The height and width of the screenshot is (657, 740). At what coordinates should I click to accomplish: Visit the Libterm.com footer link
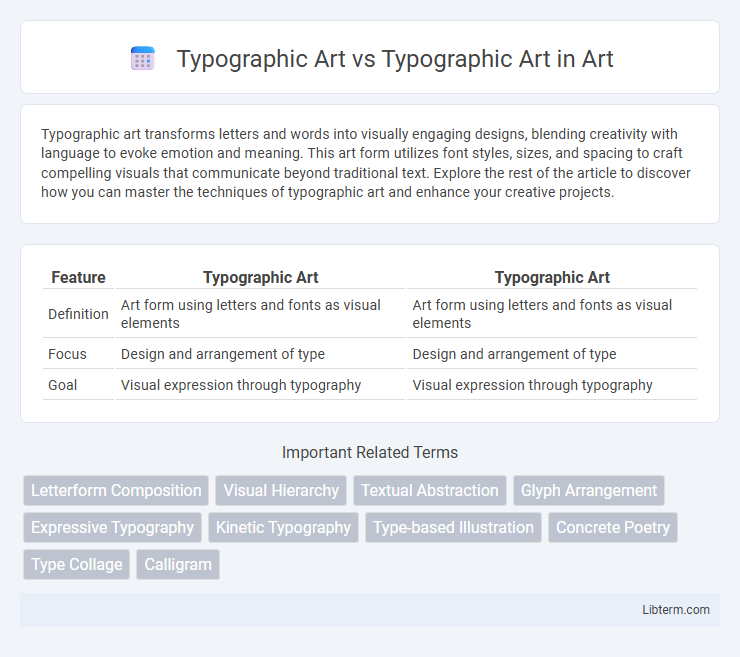click(x=675, y=610)
